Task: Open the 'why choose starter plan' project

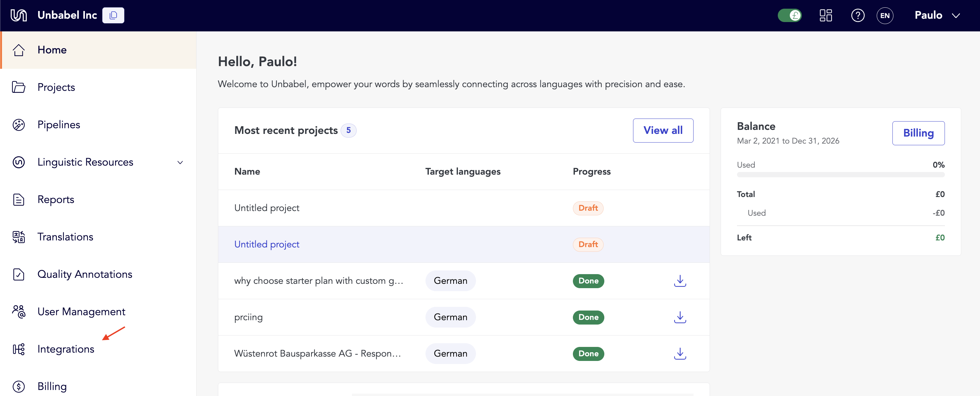Action: (319, 281)
